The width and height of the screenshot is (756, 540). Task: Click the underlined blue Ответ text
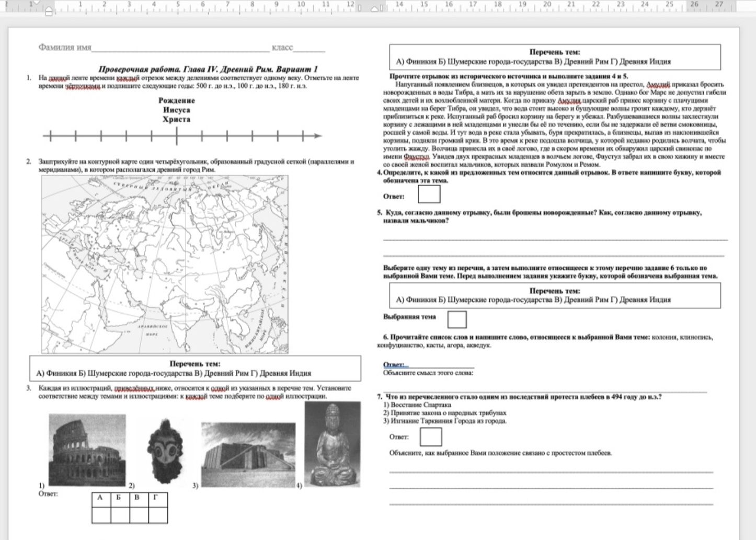(394, 364)
